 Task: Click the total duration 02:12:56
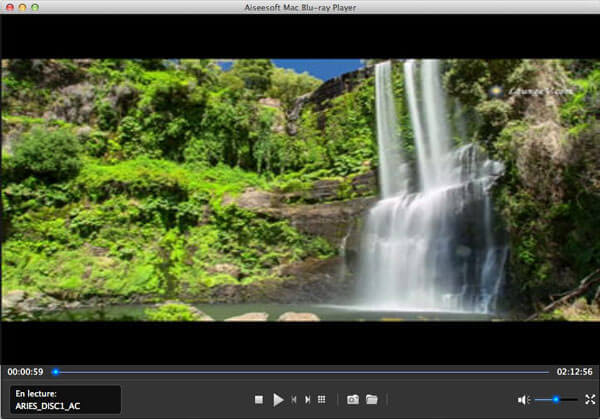(x=575, y=372)
